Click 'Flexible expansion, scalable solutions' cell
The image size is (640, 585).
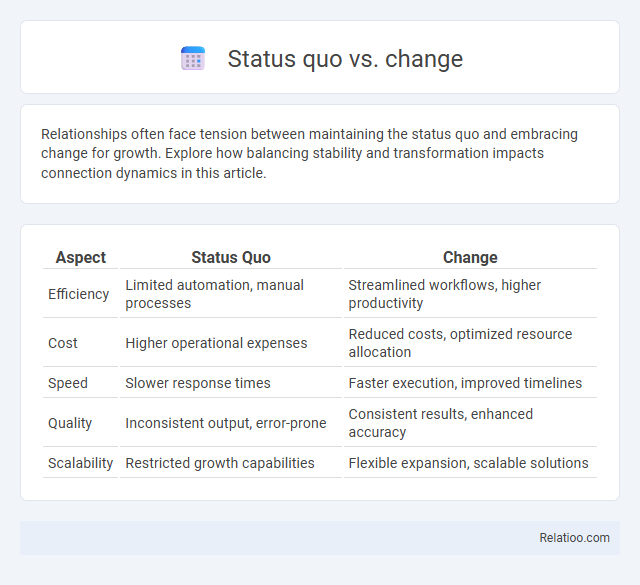[x=470, y=463]
